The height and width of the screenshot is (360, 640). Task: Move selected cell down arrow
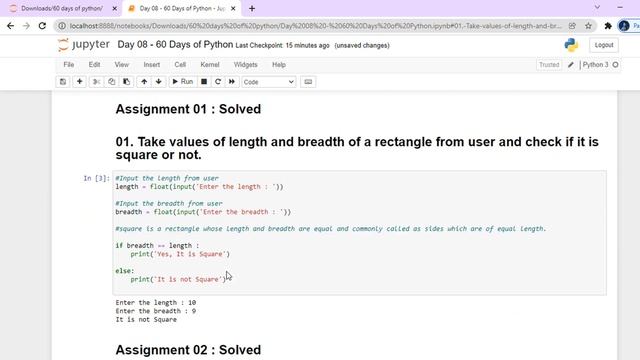click(159, 82)
